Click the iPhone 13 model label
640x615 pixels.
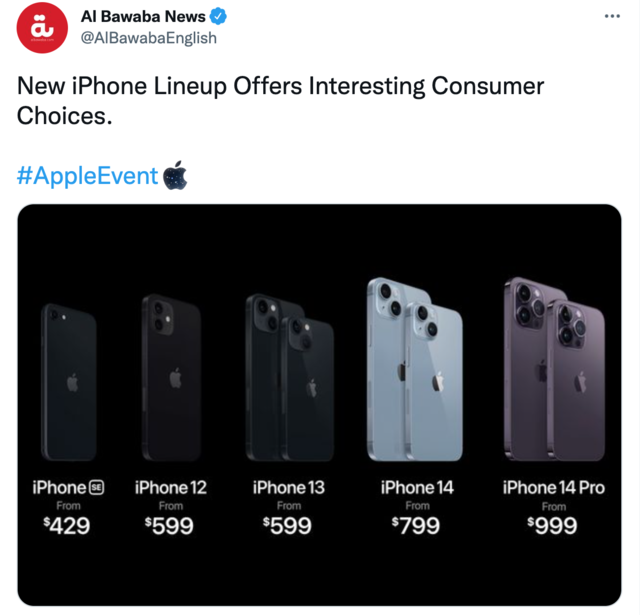pos(289,488)
